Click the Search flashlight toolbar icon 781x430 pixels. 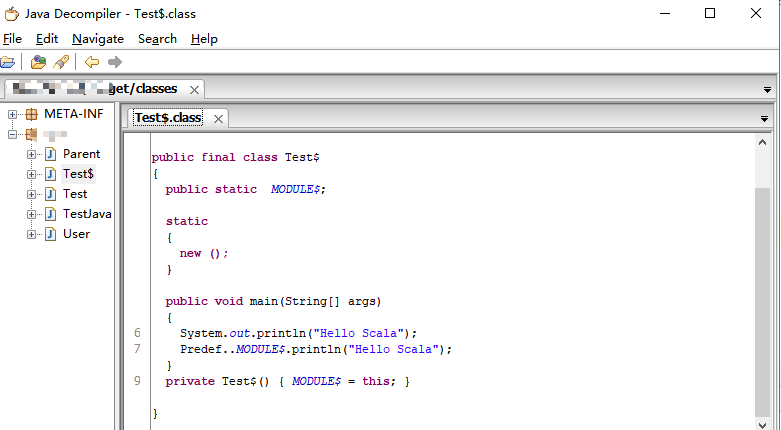tap(61, 62)
